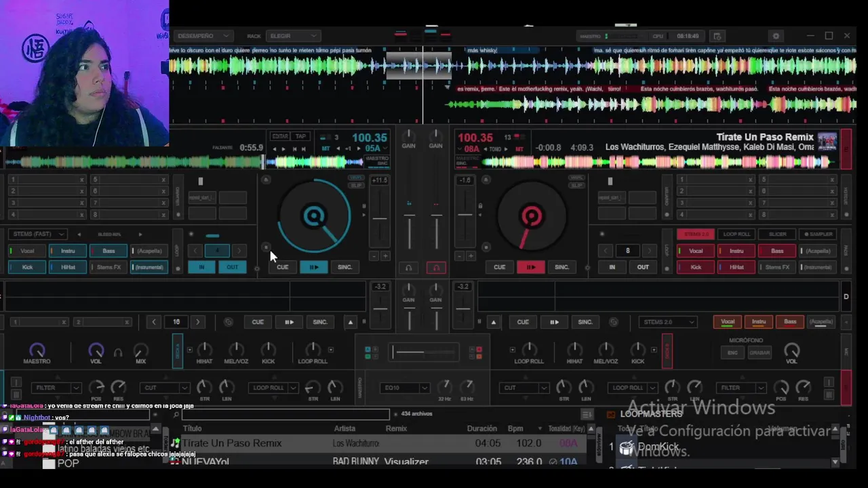The image size is (868, 488).
Task: Open STEMS 2.0 dropdown on lower deck
Action: 668,322
